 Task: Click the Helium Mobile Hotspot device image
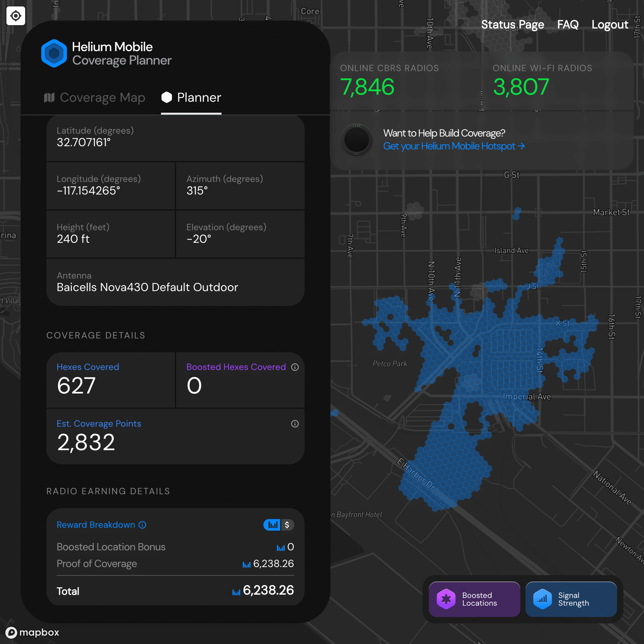coord(356,140)
